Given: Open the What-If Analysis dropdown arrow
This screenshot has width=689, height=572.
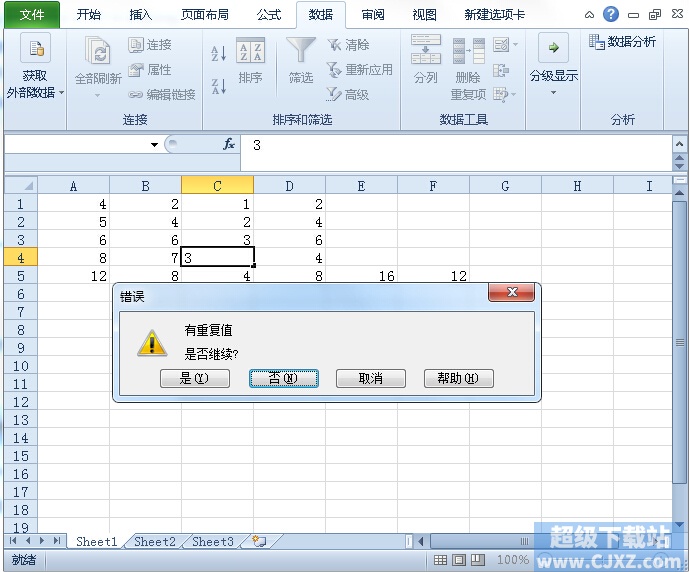Looking at the screenshot, I should pyautogui.click(x=514, y=94).
